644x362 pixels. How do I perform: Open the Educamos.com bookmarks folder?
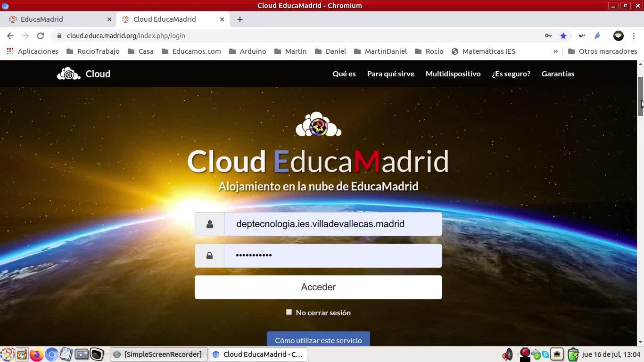[x=191, y=51]
